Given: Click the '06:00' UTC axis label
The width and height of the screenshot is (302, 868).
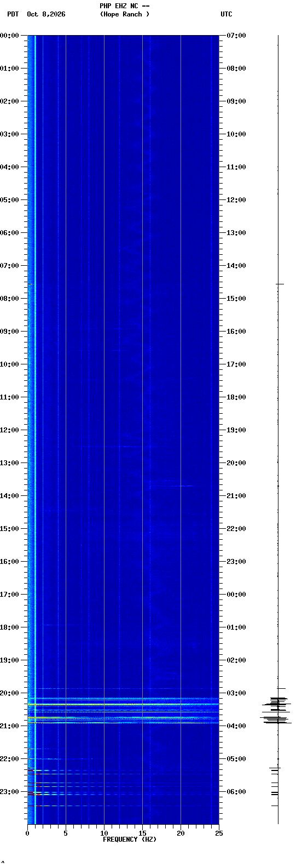Looking at the screenshot, I should [236, 792].
